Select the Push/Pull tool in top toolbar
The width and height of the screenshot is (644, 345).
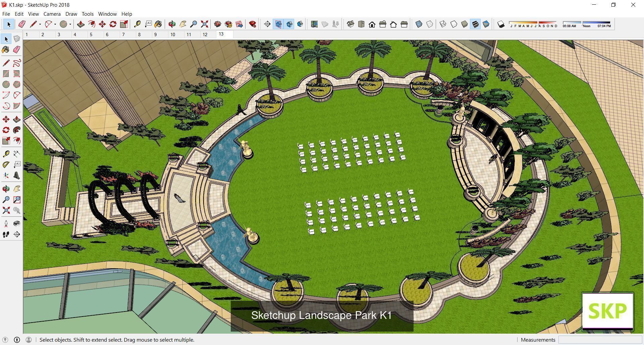[x=80, y=24]
